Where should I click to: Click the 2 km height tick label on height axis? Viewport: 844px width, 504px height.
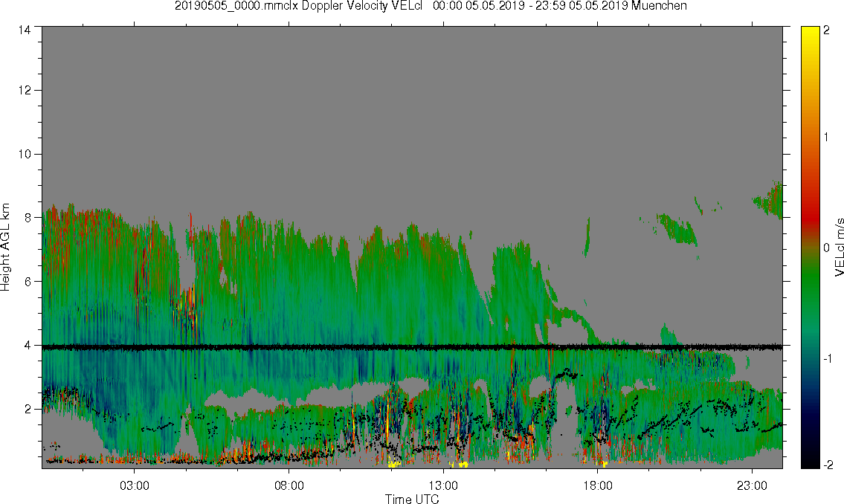coord(28,410)
